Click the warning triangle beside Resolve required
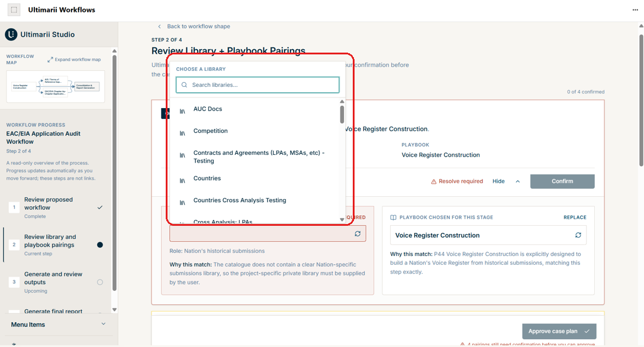This screenshot has height=347, width=644. [434, 181]
